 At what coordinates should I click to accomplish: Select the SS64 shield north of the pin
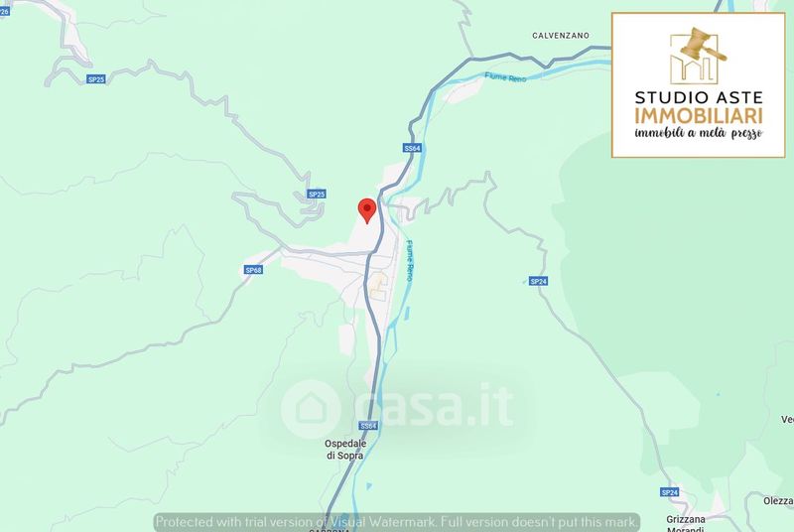412,148
